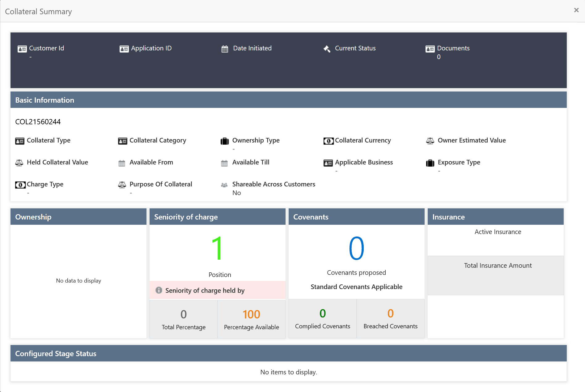585x392 pixels.
Task: Click the Collateral Category icon
Action: click(x=122, y=141)
